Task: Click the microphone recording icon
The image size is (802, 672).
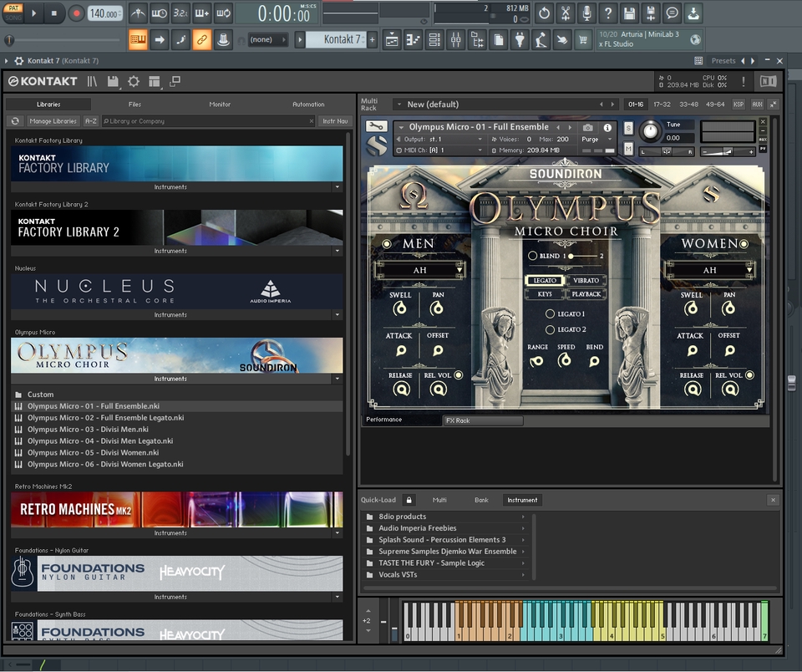Action: coord(587,13)
